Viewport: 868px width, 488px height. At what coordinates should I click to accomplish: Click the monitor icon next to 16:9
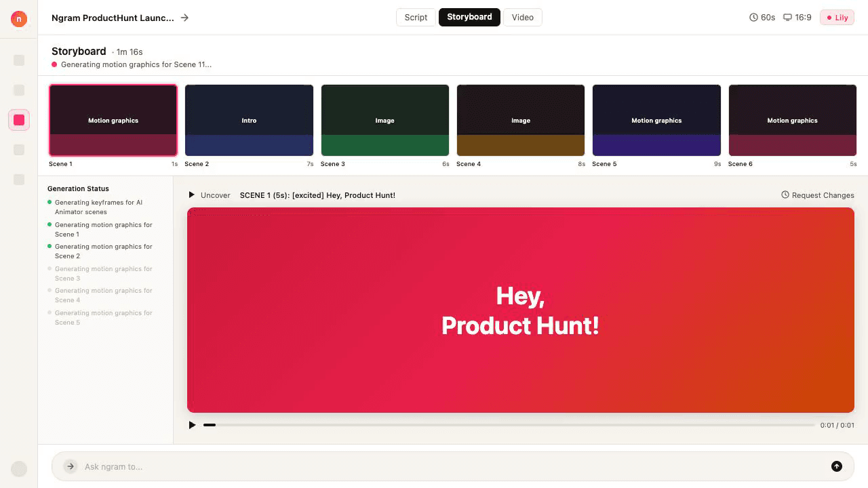(x=787, y=18)
